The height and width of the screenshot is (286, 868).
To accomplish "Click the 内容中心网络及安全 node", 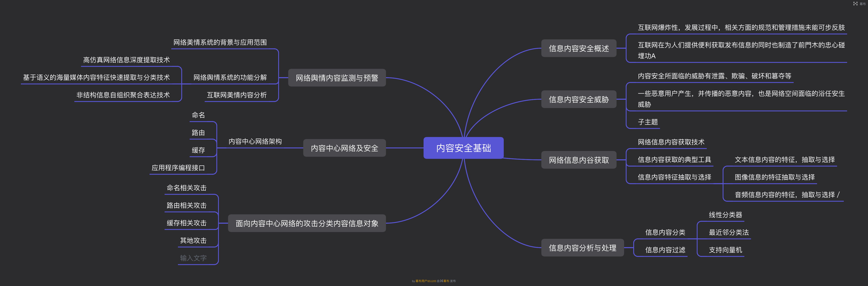I will (344, 148).
